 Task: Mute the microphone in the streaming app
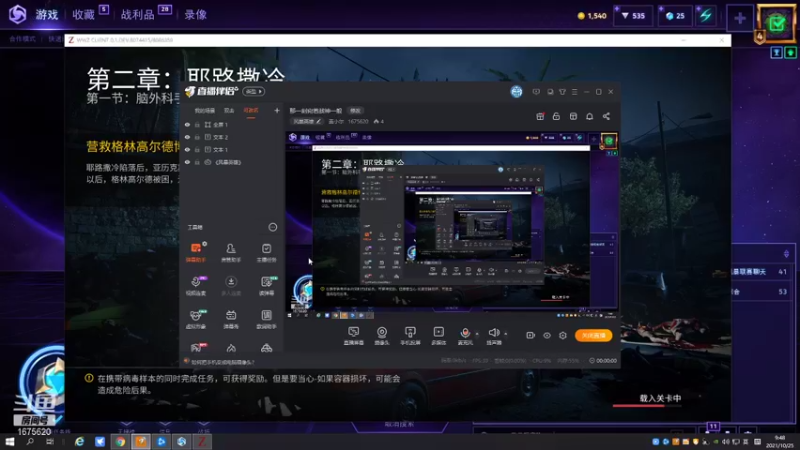(465, 336)
